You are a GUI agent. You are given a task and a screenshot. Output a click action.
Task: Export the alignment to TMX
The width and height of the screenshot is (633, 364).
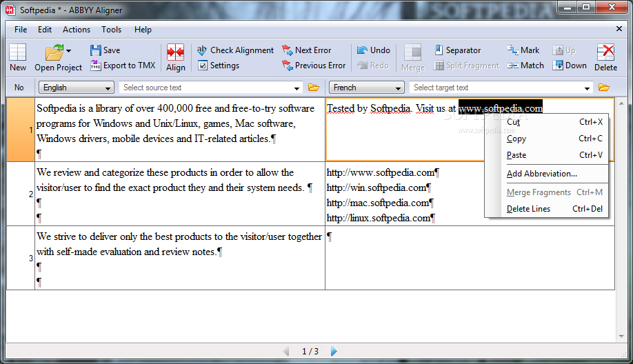[x=123, y=65]
